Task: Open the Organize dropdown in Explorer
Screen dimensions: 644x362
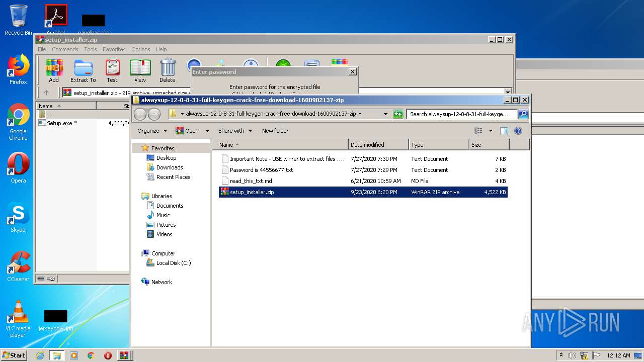Action: [152, 131]
